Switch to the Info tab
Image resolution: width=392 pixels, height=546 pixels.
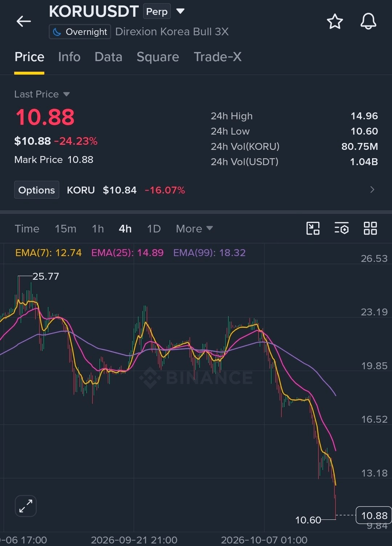(69, 57)
